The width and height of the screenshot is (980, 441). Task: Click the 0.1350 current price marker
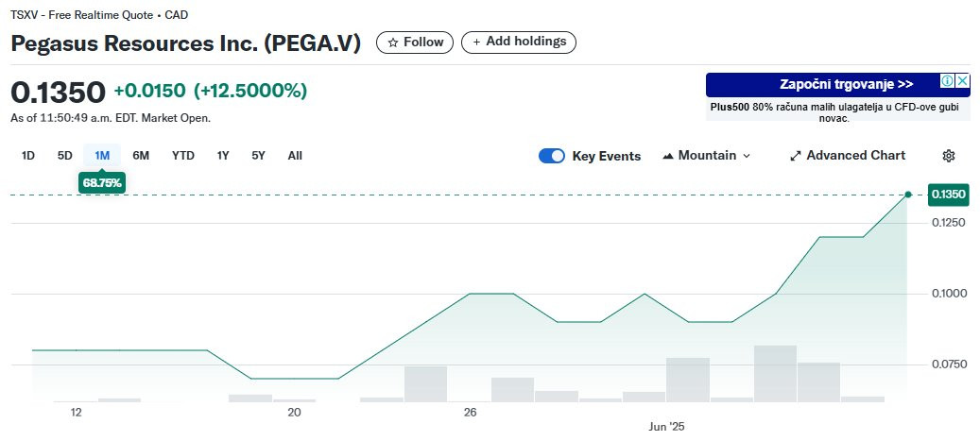click(948, 195)
